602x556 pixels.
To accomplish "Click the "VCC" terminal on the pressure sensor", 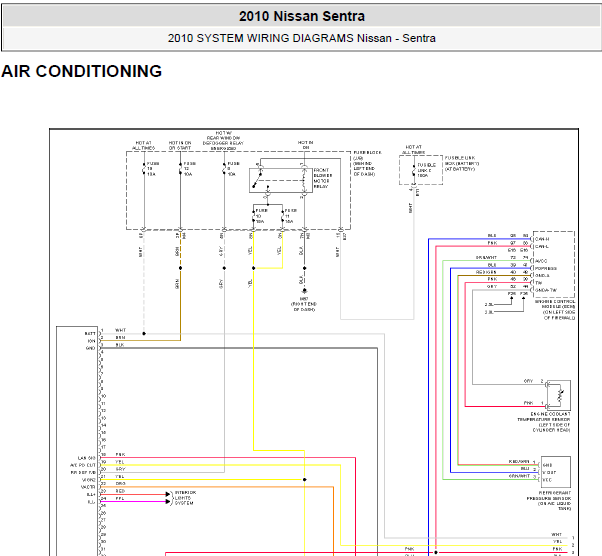I will (x=547, y=480).
